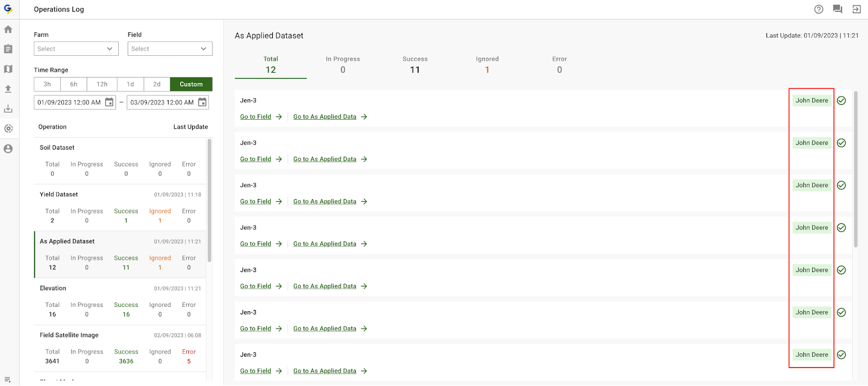Expand the sidebar menu at bottom left
868x386 pixels.
pyautogui.click(x=8, y=379)
